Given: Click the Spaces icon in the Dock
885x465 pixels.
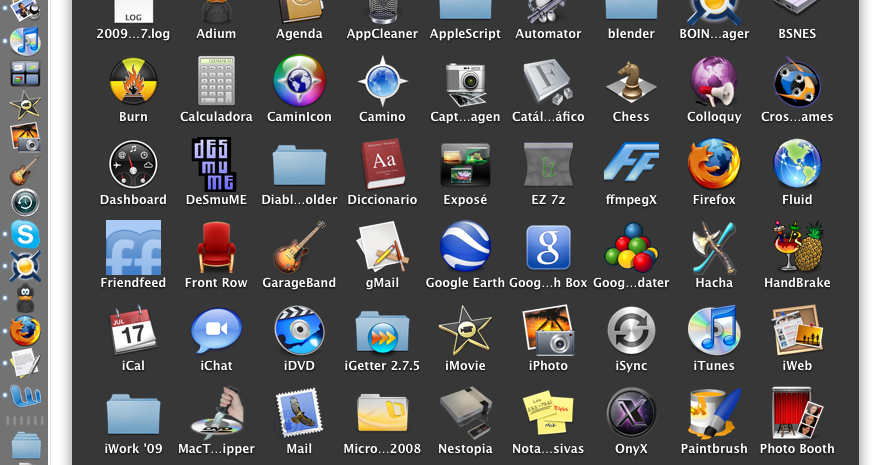Looking at the screenshot, I should (x=25, y=74).
